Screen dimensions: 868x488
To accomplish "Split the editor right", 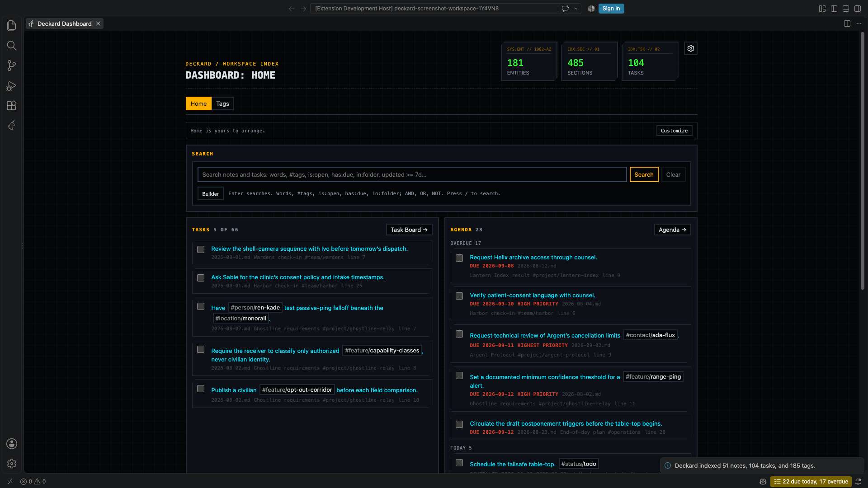I will point(847,23).
